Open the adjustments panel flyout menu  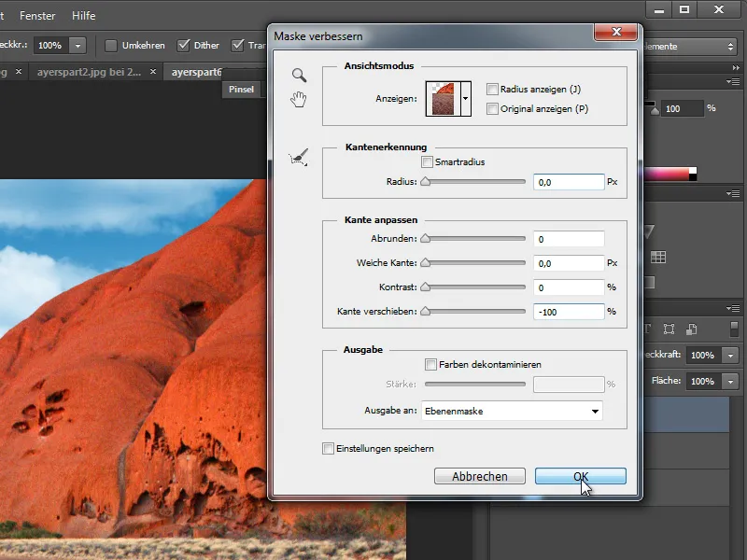coord(733,193)
